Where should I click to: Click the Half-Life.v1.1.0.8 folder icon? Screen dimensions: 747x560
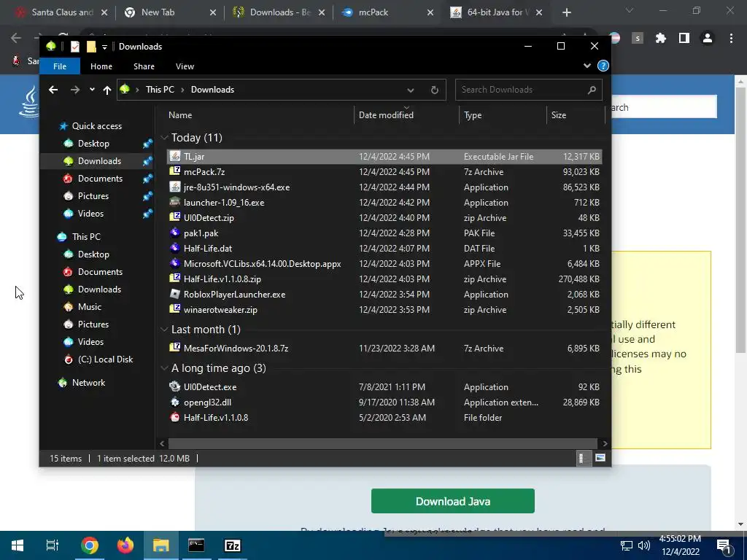click(x=175, y=417)
